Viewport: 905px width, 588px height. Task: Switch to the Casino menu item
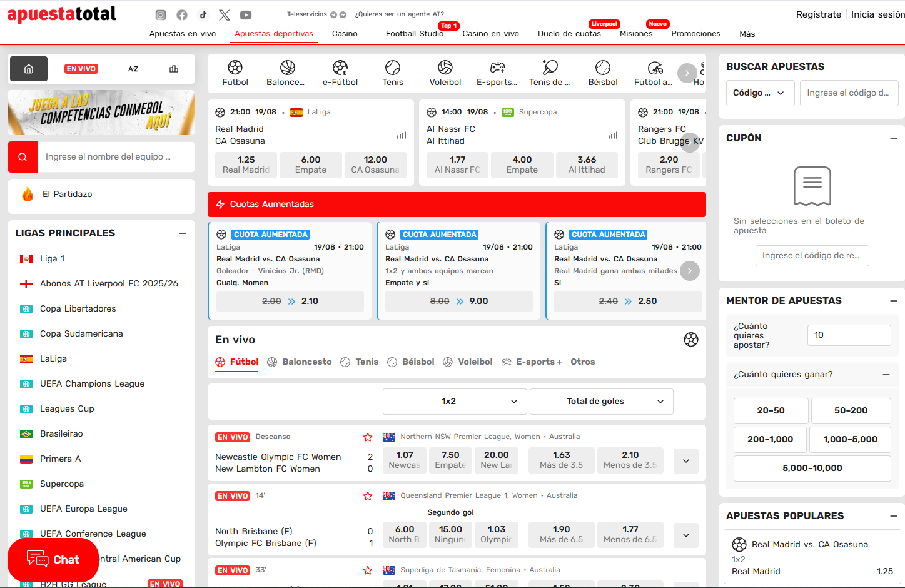coord(345,34)
